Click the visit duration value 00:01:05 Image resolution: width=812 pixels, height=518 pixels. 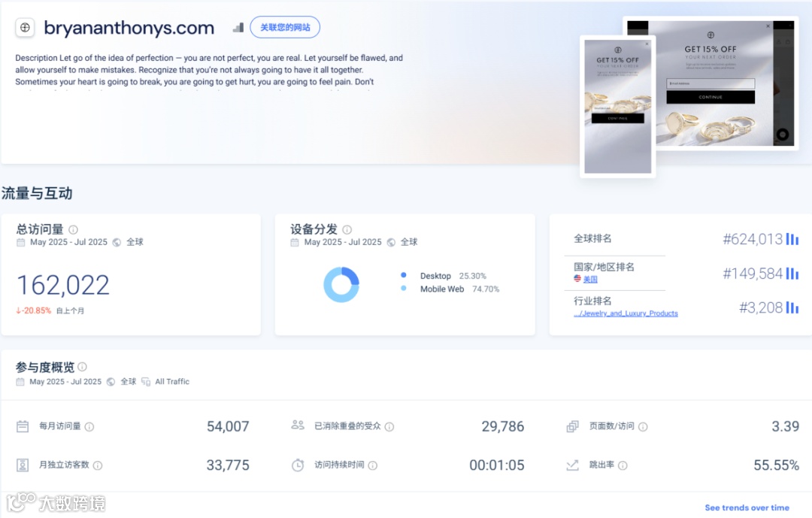click(x=497, y=465)
